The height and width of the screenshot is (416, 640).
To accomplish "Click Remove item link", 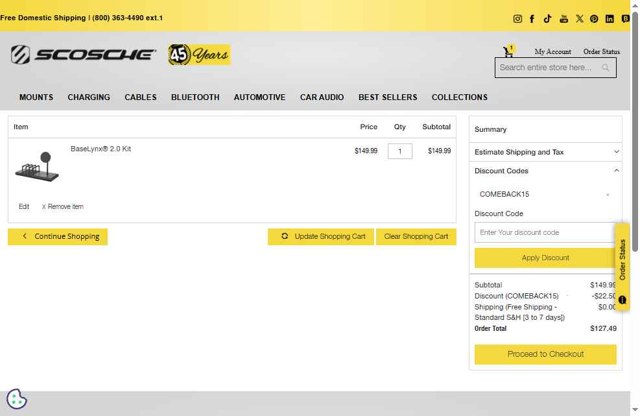I will coord(62,207).
